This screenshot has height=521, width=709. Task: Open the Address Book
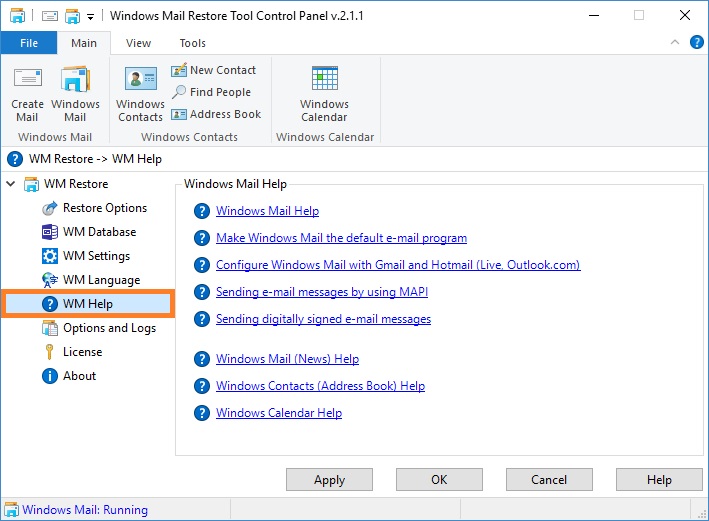click(x=216, y=114)
